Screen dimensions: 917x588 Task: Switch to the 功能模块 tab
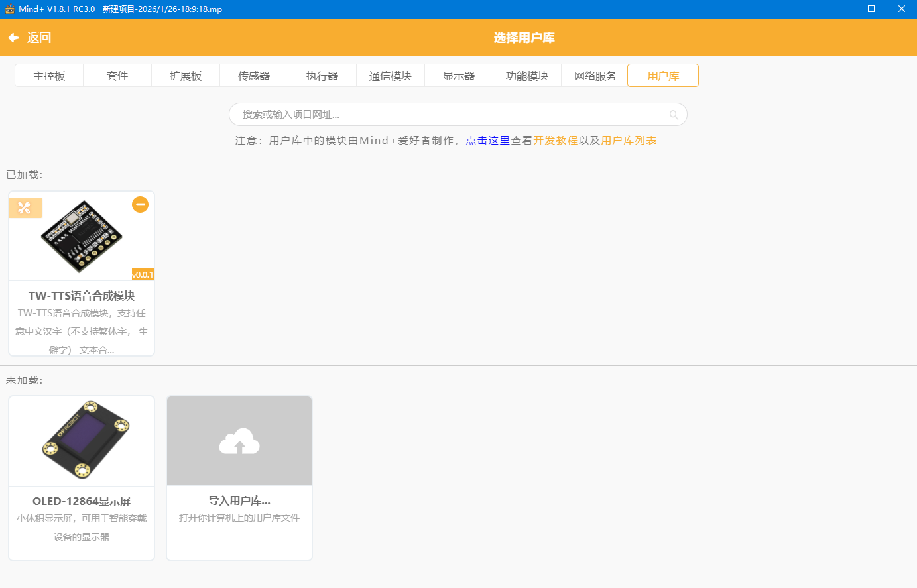click(x=527, y=76)
